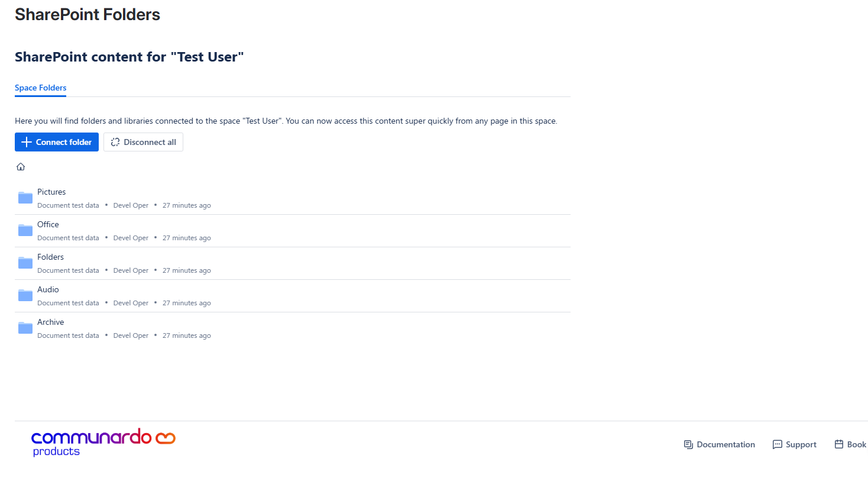The image size is (868, 484).
Task: Click the Documentation icon in footer
Action: tap(688, 444)
